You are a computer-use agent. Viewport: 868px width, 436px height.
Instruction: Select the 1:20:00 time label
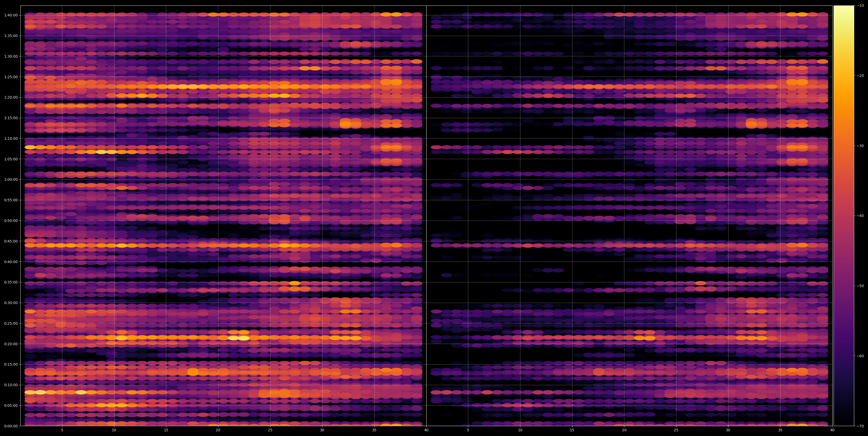point(11,98)
